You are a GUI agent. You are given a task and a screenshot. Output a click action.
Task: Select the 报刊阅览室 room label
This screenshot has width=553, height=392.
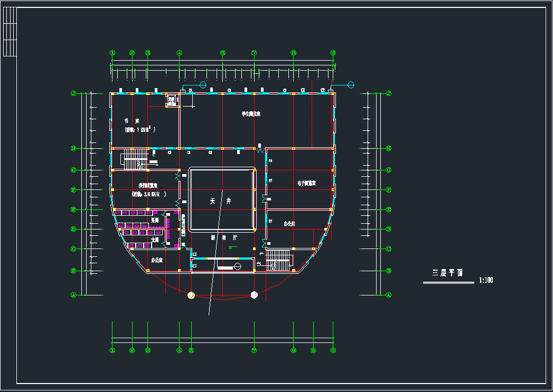point(148,186)
